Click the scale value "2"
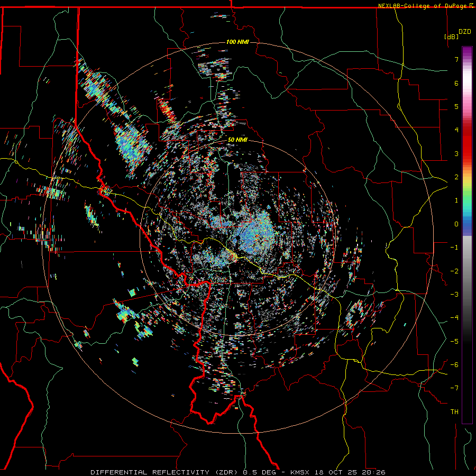Screen dimensions: 476x476 click(456, 177)
